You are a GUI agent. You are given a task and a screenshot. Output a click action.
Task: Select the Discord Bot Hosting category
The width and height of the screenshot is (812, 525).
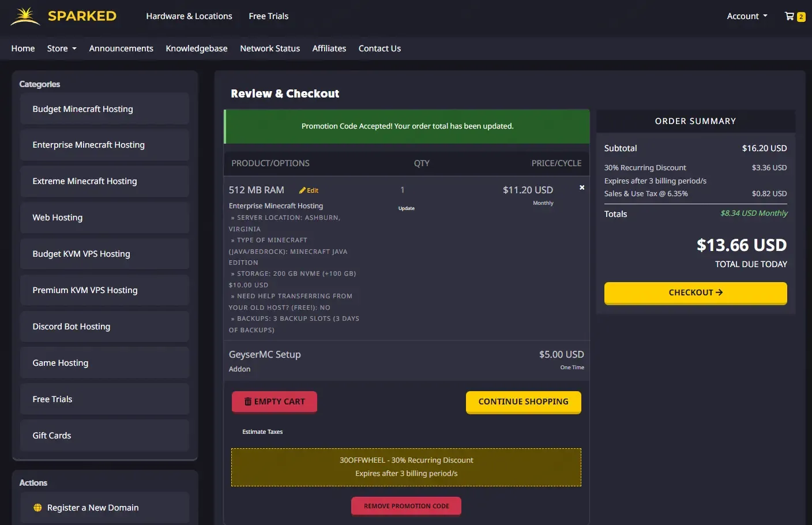(104, 327)
